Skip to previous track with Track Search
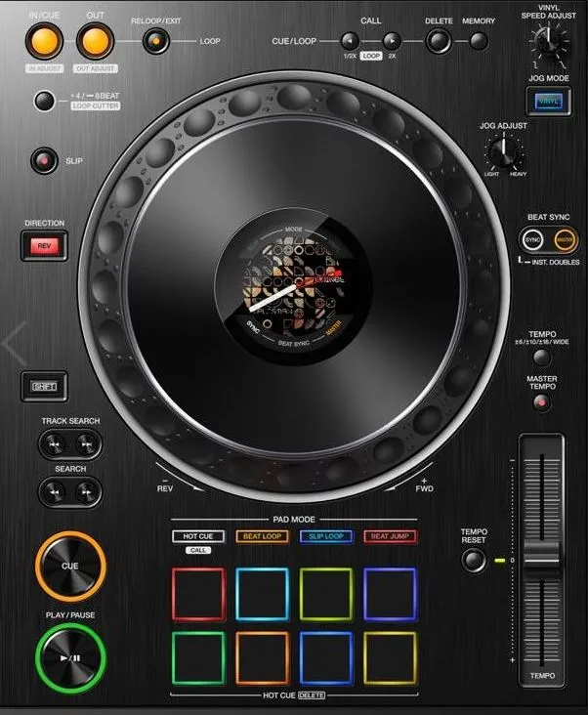This screenshot has height=715, width=588. tap(55, 444)
